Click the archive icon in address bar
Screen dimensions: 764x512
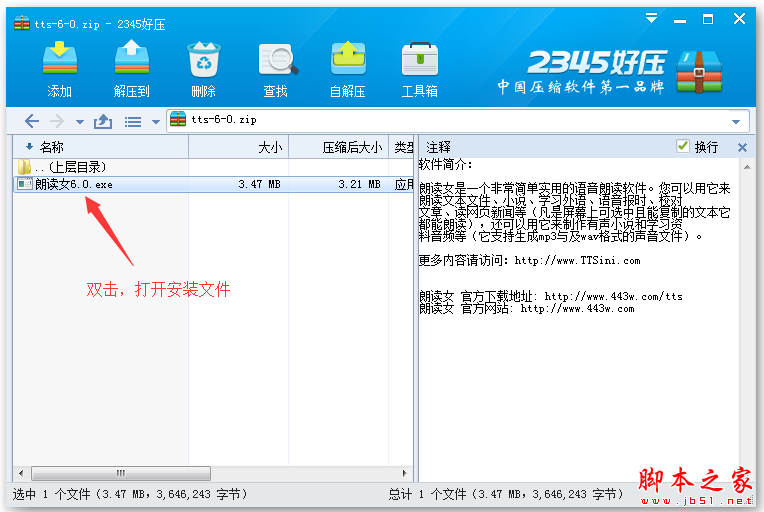click(x=178, y=119)
